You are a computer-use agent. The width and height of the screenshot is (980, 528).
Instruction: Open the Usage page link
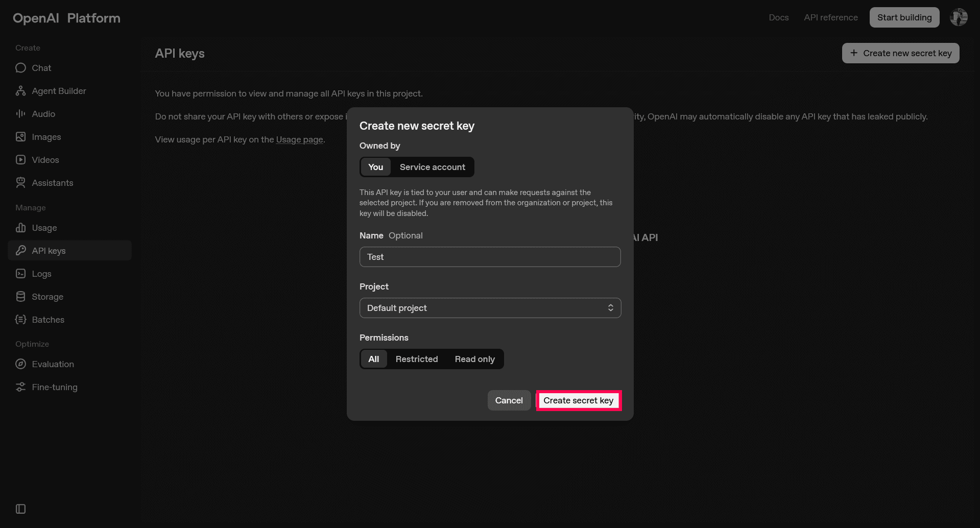pyautogui.click(x=299, y=139)
